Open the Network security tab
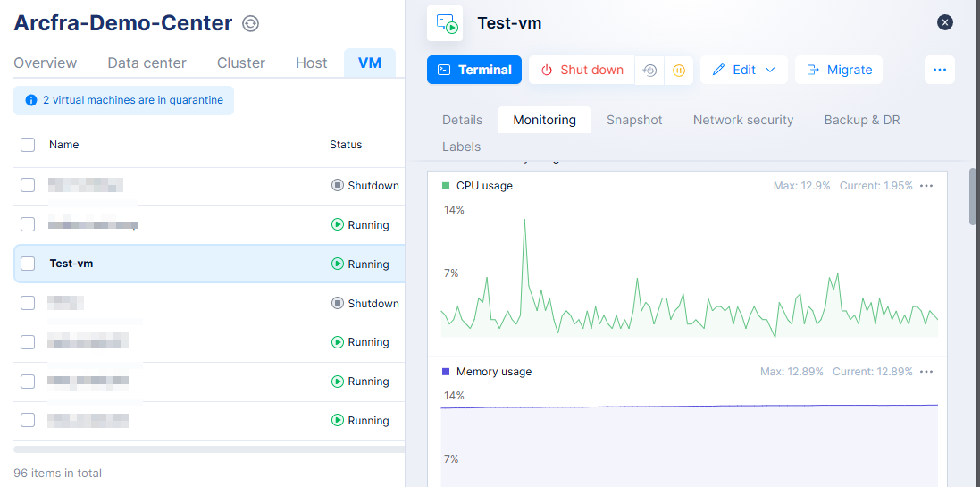 click(x=742, y=120)
